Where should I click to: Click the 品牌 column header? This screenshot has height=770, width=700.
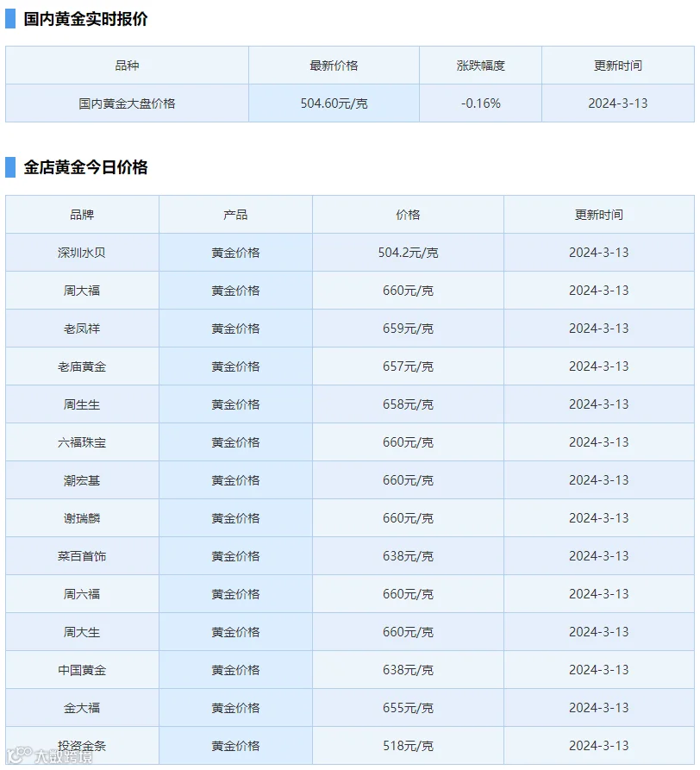coord(82,215)
